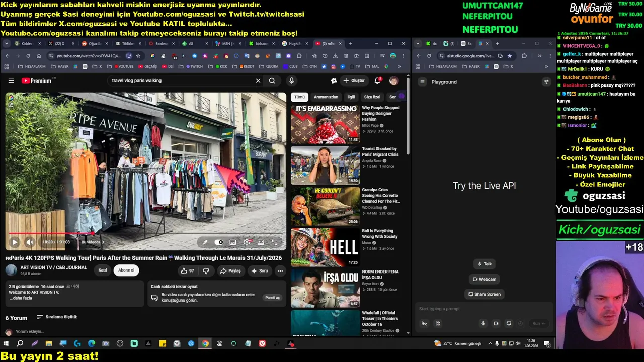Select the Size özel filter chip
This screenshot has width=644, height=362.
click(372, 97)
